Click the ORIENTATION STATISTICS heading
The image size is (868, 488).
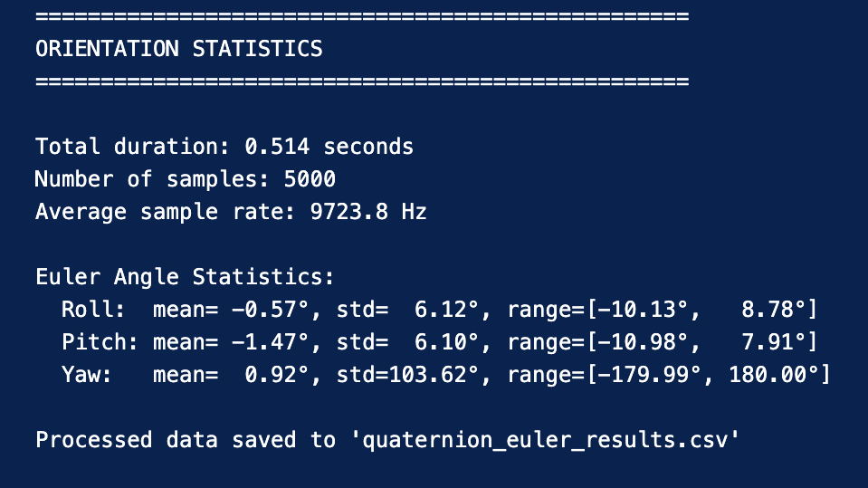tap(178, 49)
